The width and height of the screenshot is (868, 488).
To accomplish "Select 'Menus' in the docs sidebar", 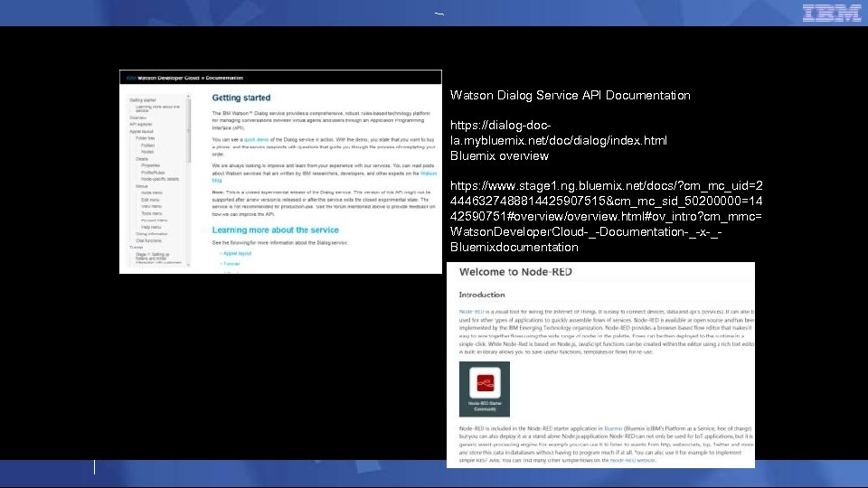I will [142, 186].
